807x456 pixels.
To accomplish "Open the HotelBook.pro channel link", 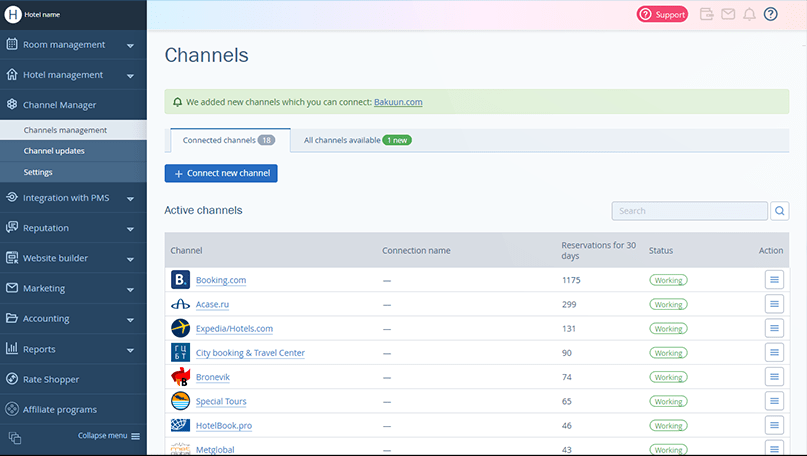I will tap(224, 425).
